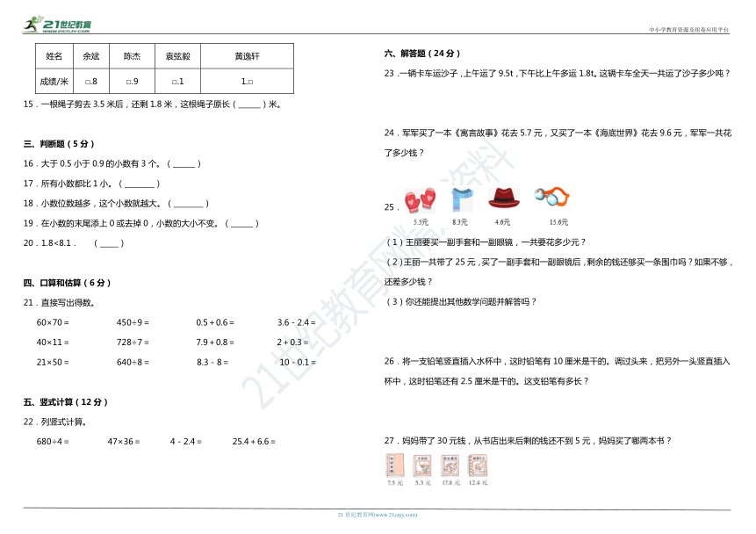
Task: Select the 姓名 header cell in the table
Action: (x=54, y=56)
